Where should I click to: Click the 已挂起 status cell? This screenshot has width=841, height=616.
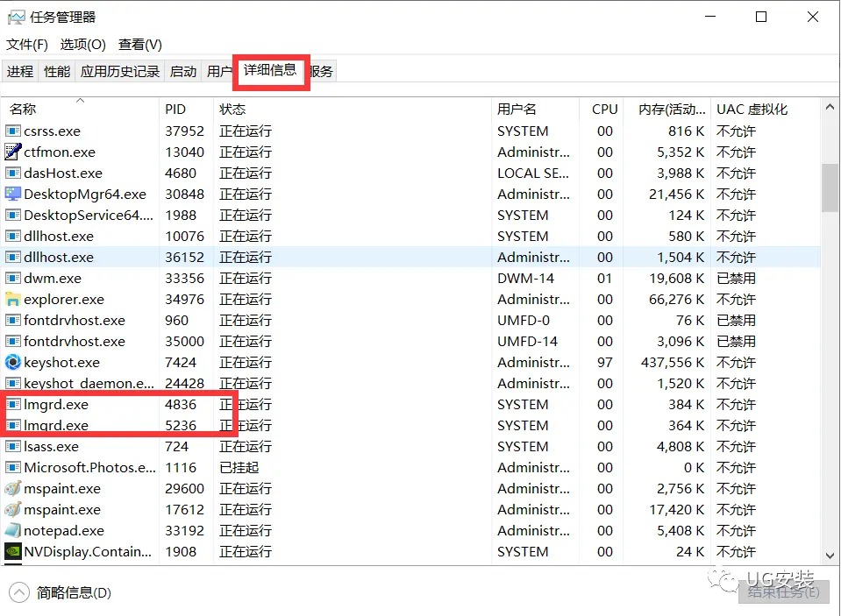(239, 468)
